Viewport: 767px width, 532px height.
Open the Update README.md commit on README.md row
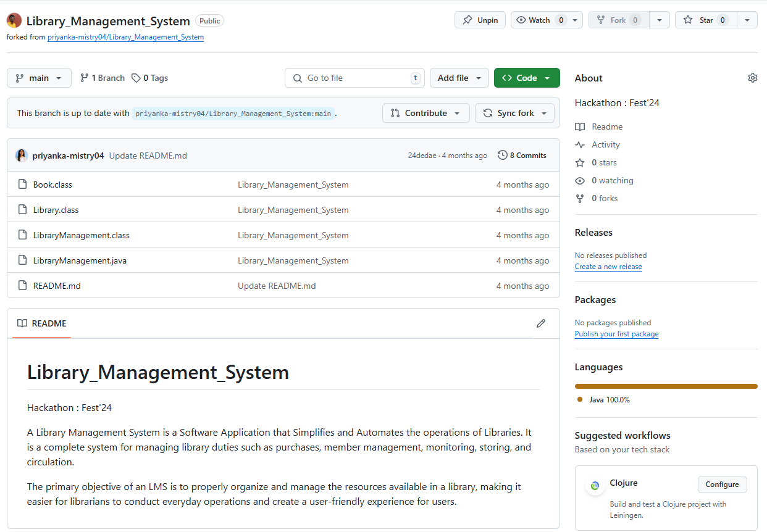pyautogui.click(x=277, y=286)
